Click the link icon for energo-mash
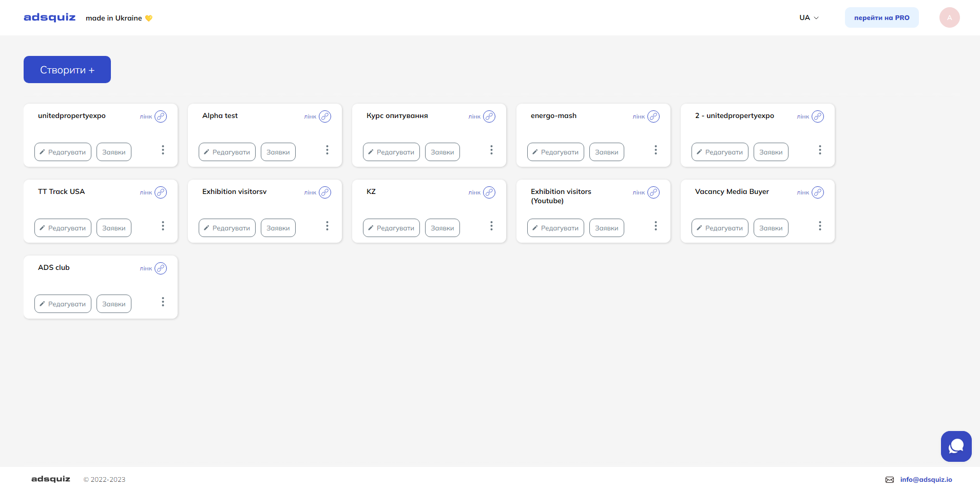Image resolution: width=980 pixels, height=489 pixels. [x=654, y=116]
